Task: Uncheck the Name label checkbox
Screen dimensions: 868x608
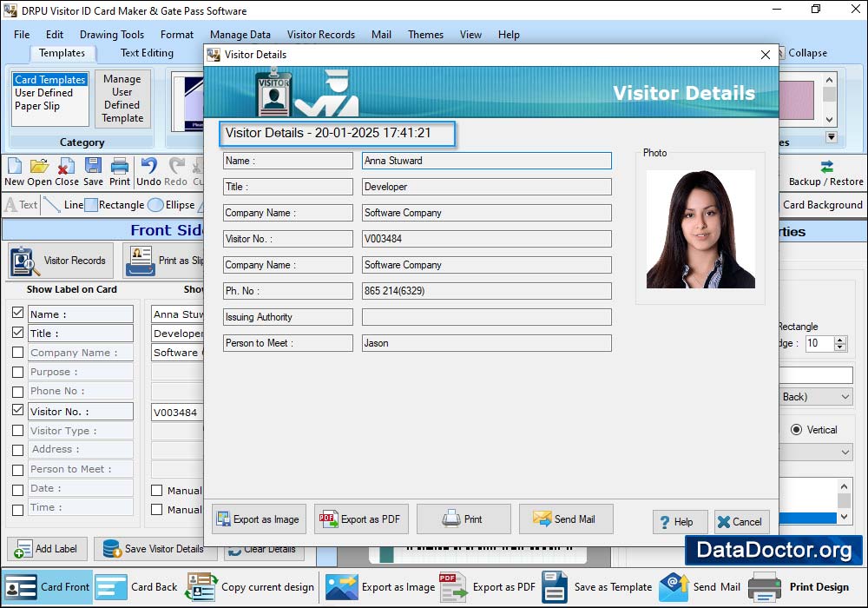Action: click(17, 313)
